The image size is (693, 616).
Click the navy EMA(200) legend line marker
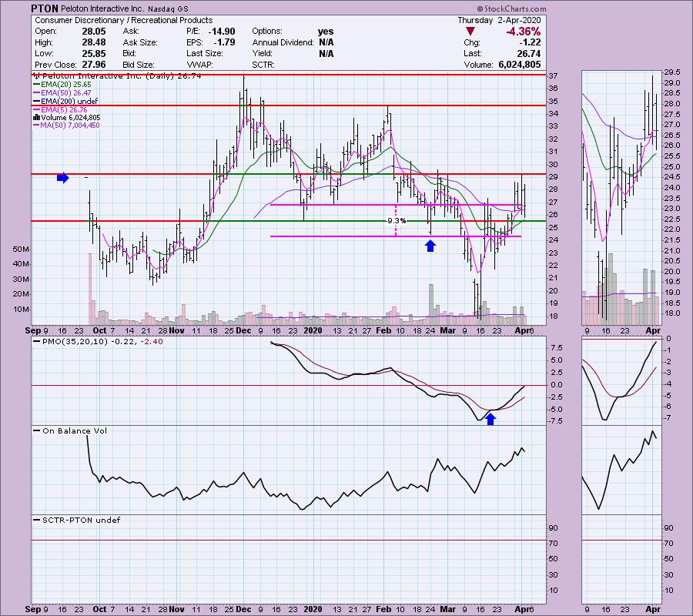pos(37,101)
